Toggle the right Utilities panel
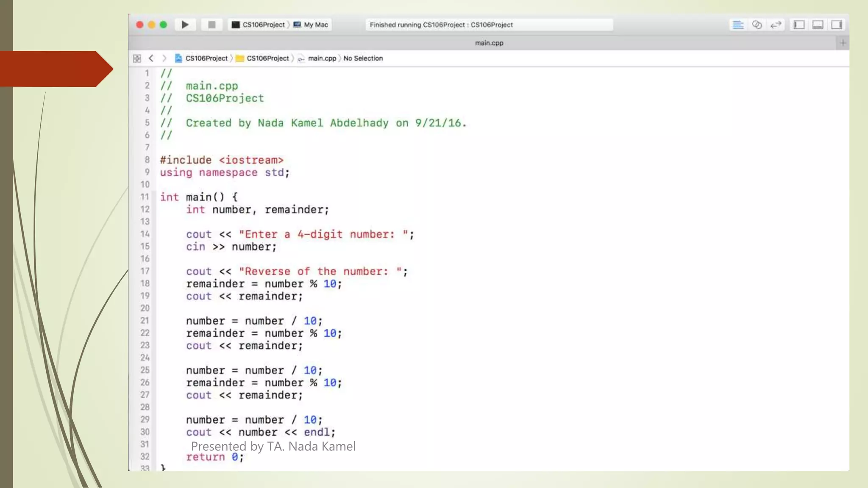 coord(836,25)
